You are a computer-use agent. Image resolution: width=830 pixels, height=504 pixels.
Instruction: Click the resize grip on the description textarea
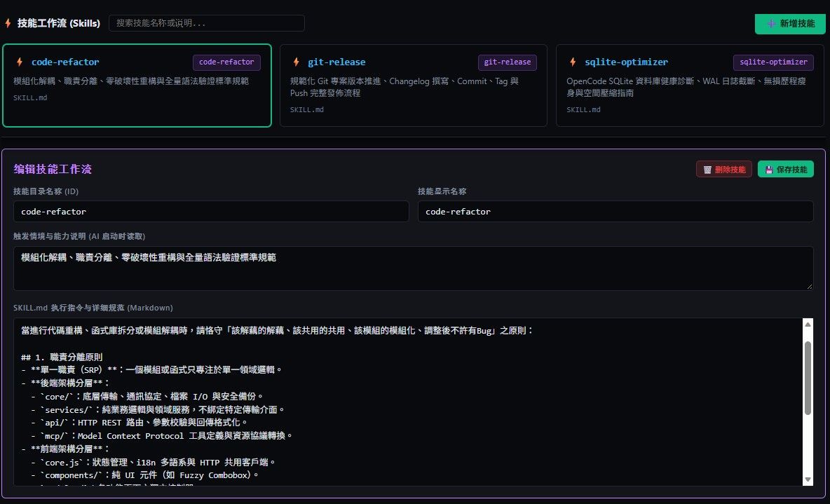(810, 287)
